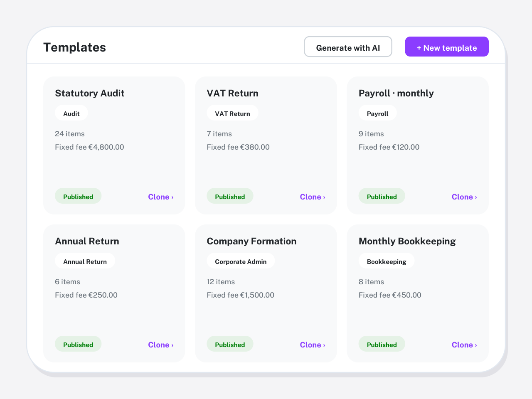Viewport: 532px width, 399px height.
Task: Select the Corporate Admin category tag
Action: pos(241,261)
